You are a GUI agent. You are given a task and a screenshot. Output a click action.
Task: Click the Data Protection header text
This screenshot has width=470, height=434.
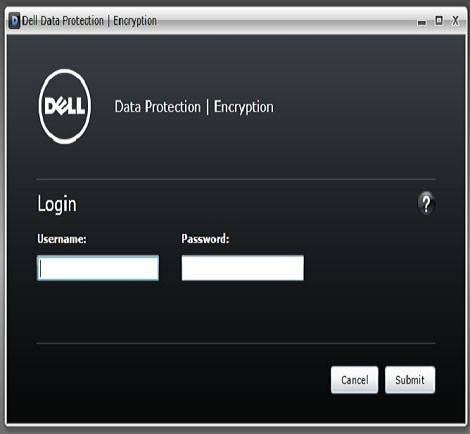(x=158, y=107)
